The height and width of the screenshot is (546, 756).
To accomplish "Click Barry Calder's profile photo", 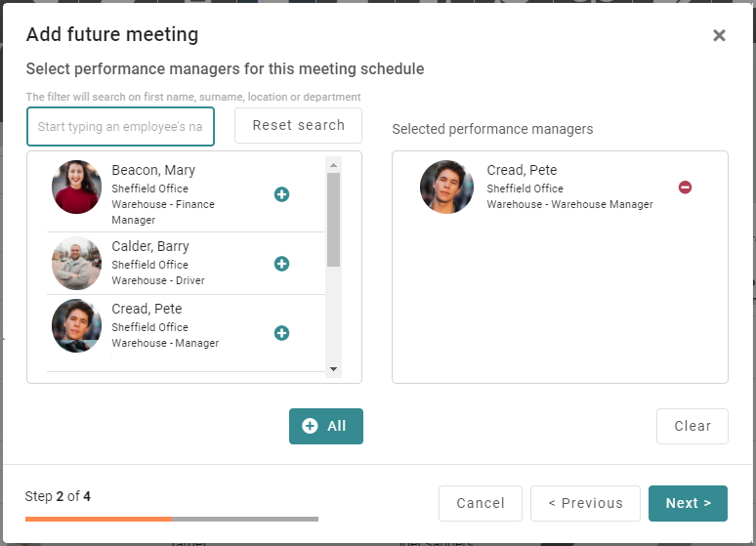I will click(x=76, y=264).
